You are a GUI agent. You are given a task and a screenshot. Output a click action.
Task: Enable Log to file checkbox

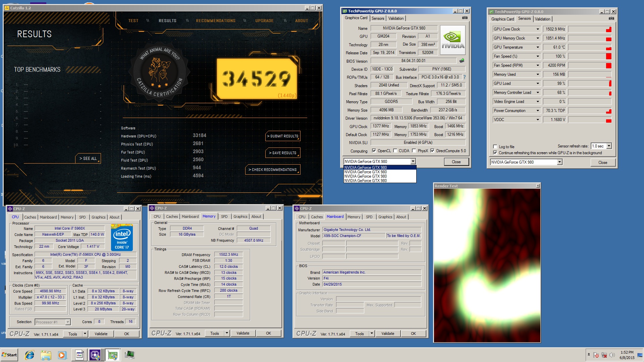pyautogui.click(x=495, y=146)
